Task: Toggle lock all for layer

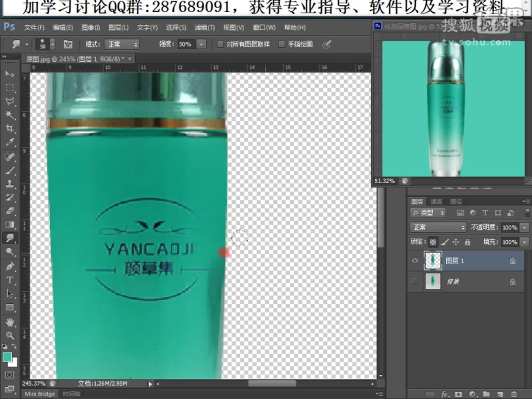Action: pos(467,242)
